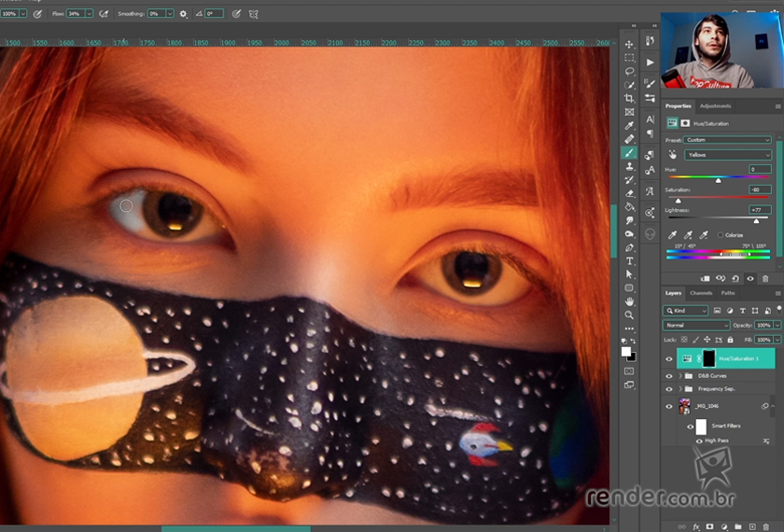Select the Lasso tool
Image resolution: width=784 pixels, height=532 pixels.
click(x=629, y=71)
